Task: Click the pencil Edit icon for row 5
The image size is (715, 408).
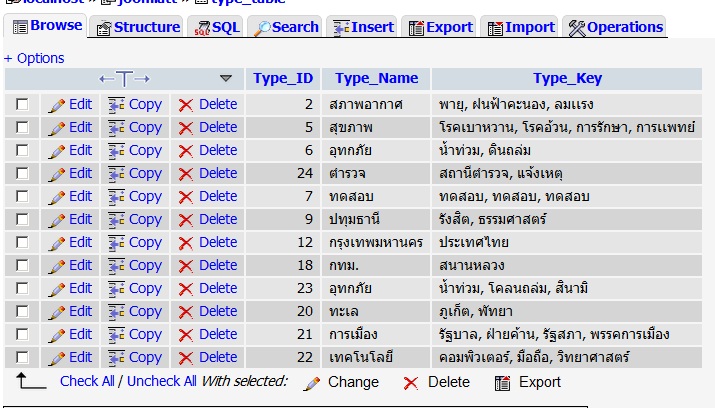Action: point(57,128)
